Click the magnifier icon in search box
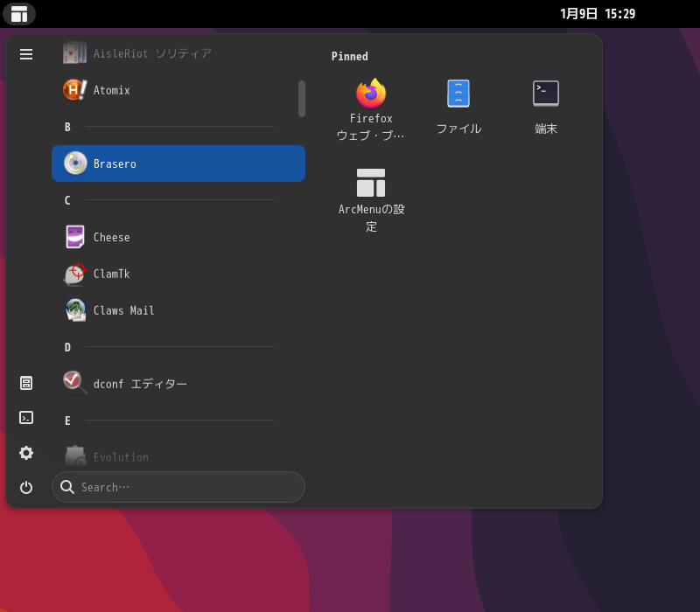Image resolution: width=700 pixels, height=612 pixels. coord(67,487)
